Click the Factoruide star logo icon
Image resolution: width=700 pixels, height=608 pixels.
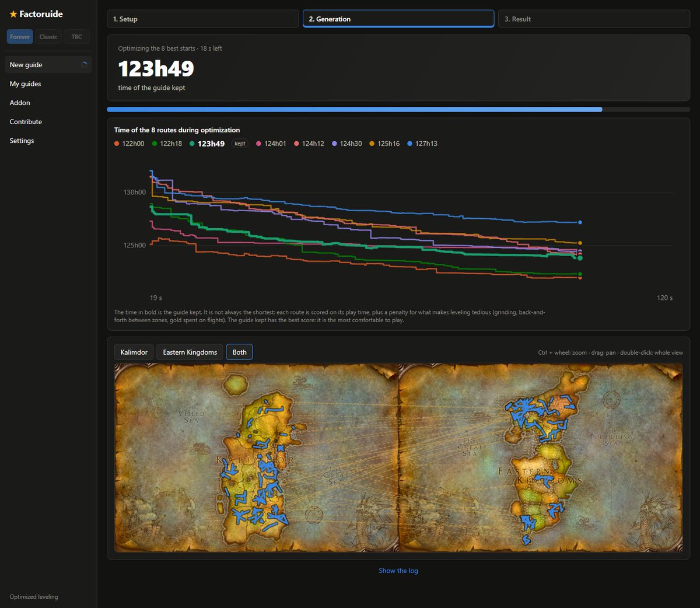13,14
